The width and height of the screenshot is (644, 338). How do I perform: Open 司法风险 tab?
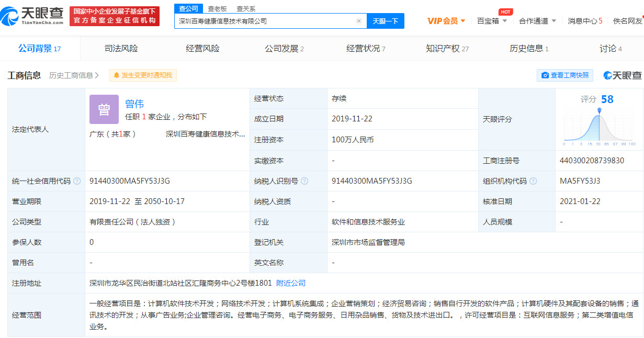click(121, 49)
